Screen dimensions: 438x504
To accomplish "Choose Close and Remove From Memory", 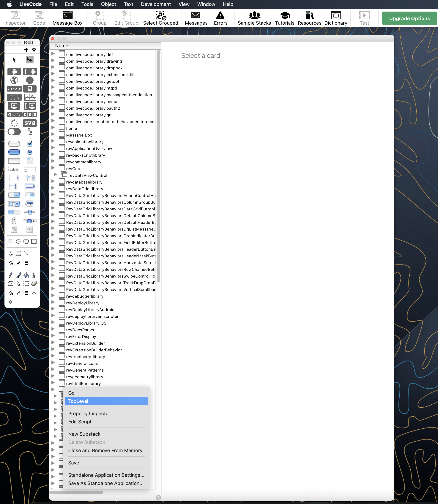I will coord(106,450).
